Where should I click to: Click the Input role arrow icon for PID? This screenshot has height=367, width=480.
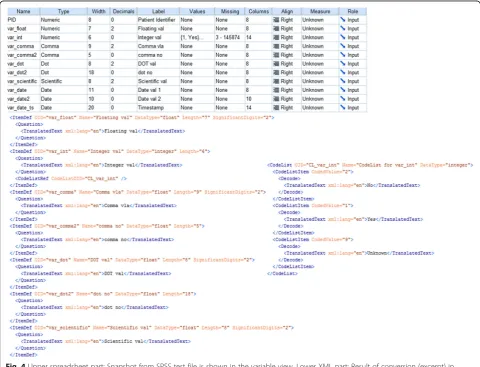point(343,20)
